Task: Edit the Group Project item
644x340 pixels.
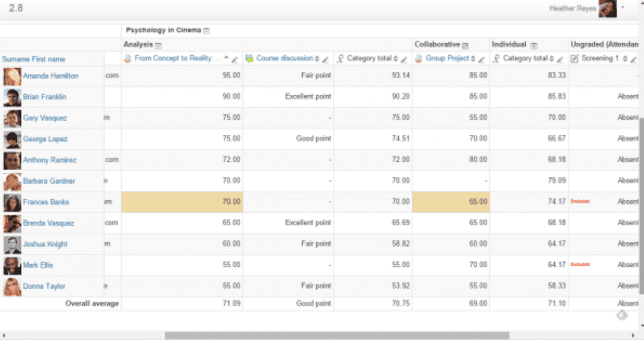Action: [481, 59]
